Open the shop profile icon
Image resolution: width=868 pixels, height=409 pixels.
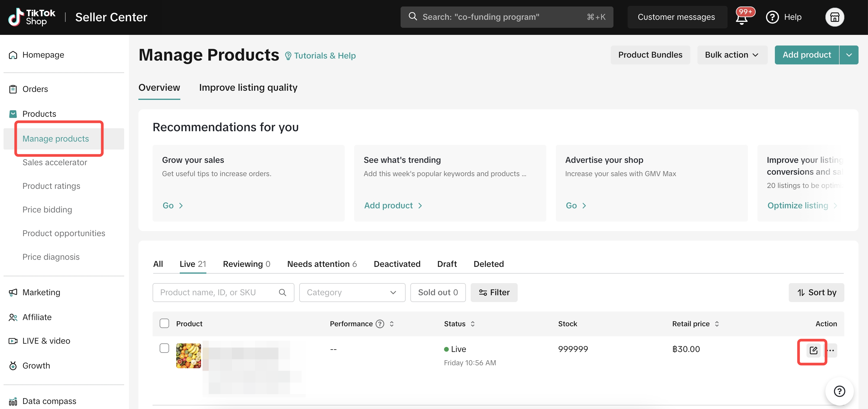pyautogui.click(x=834, y=17)
